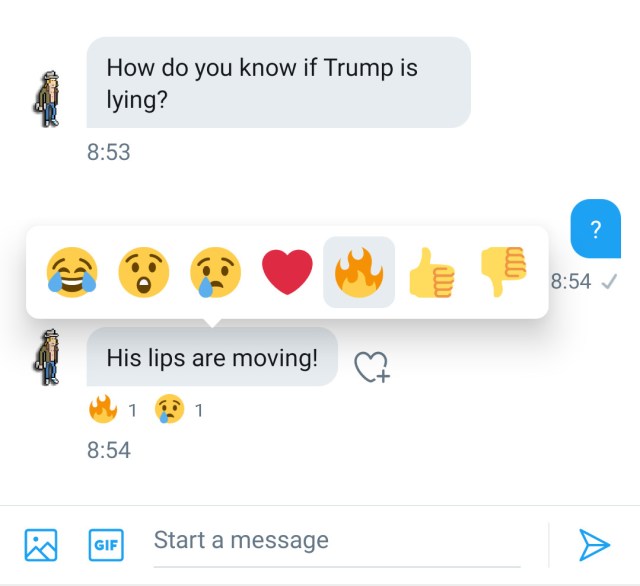React with thumbs down emoji

pos(503,272)
